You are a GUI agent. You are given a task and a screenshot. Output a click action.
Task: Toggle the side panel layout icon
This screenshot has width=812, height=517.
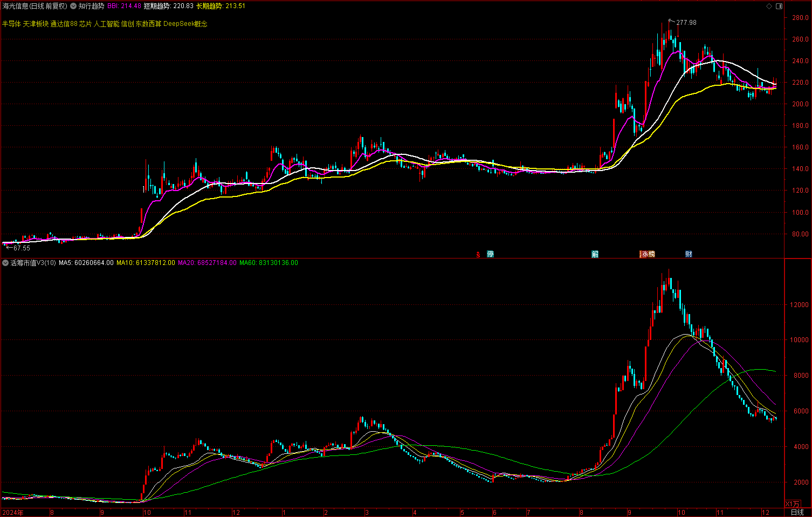[x=779, y=6]
